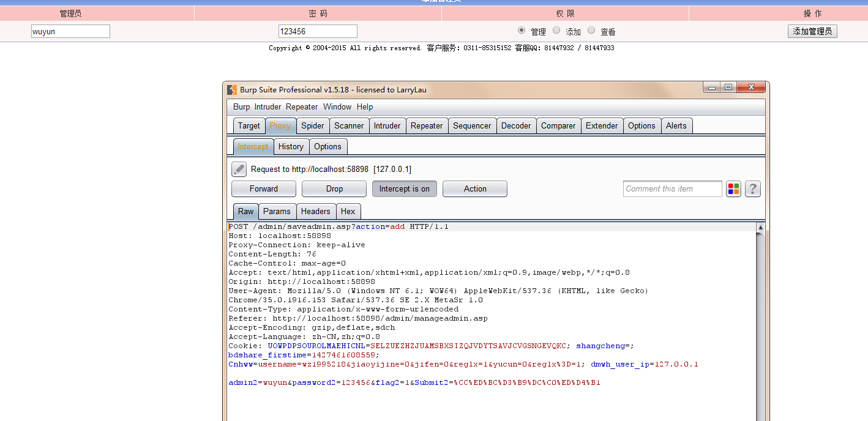Switch to the Extender tab
Screen dimensions: 868x421
point(602,126)
